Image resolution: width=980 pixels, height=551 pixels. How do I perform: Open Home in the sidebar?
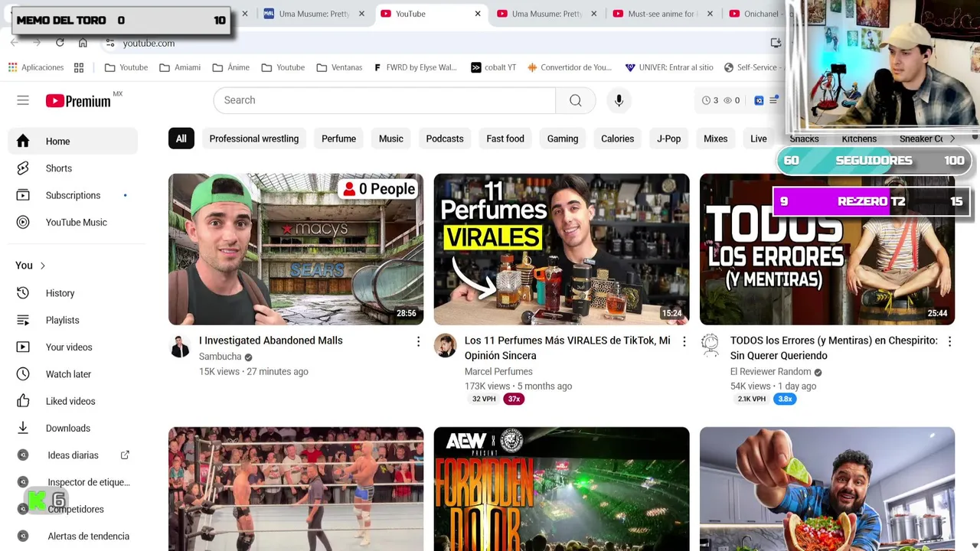click(73, 142)
